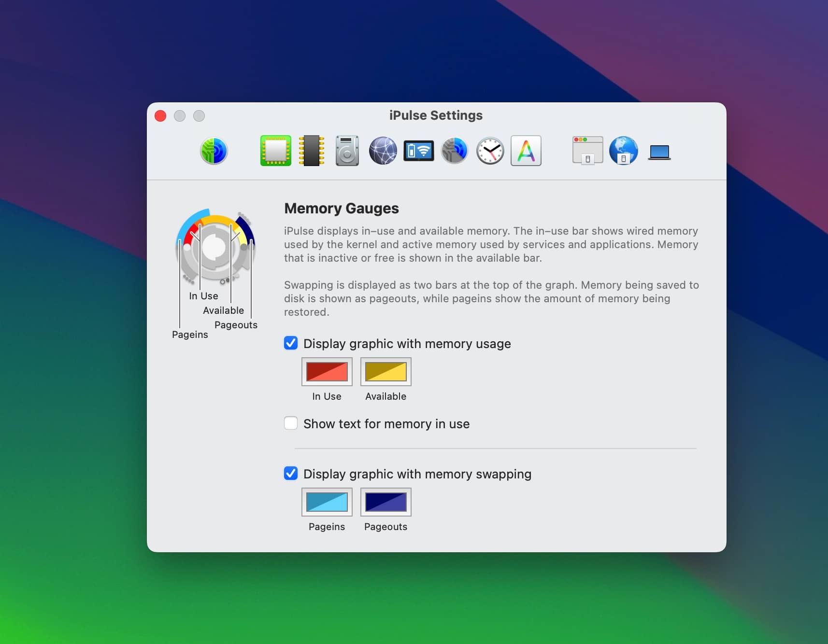This screenshot has height=644, width=828.
Task: Select the rainbow letter A fonts icon
Action: [x=526, y=151]
